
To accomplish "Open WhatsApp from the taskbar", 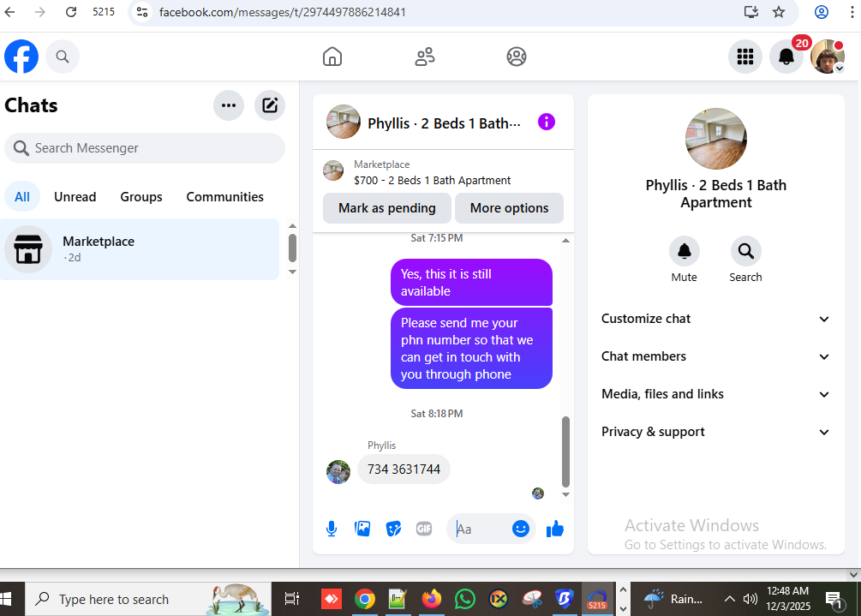I will coord(464,599).
